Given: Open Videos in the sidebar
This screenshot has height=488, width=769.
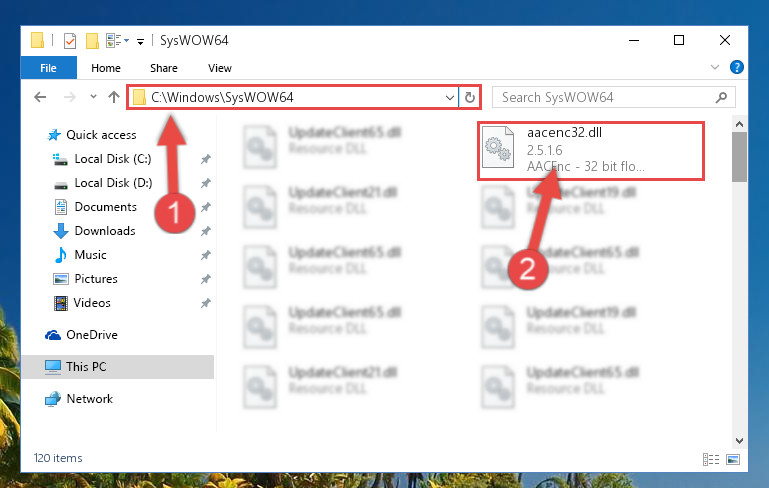Looking at the screenshot, I should [x=92, y=303].
